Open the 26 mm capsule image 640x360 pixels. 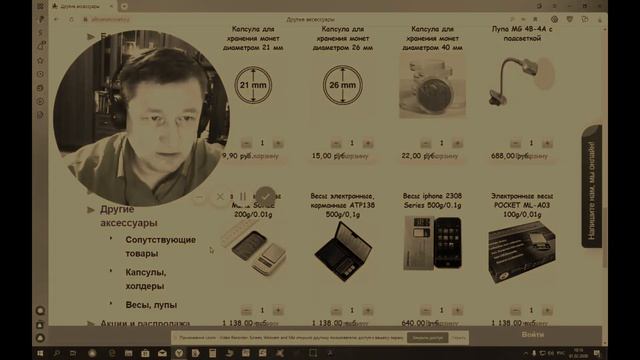point(342,85)
